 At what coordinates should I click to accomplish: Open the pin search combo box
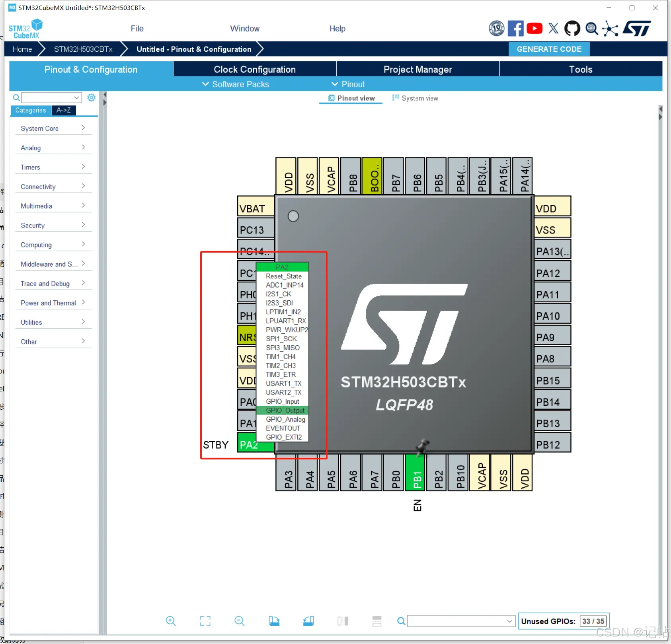pos(462,621)
